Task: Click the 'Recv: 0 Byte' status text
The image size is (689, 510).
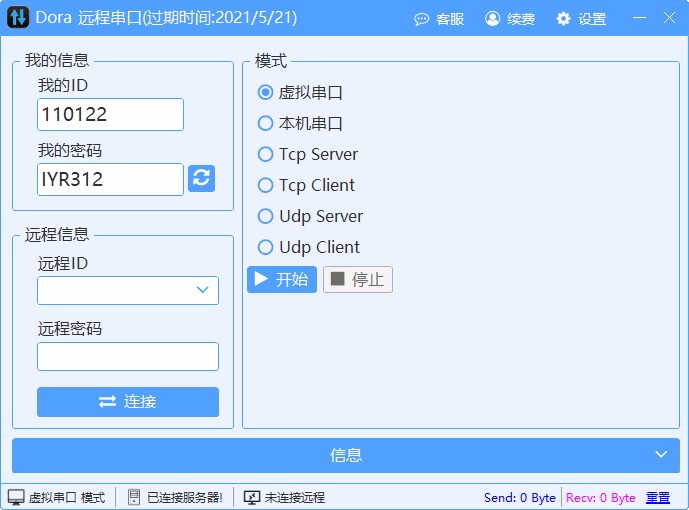Action: (601, 497)
